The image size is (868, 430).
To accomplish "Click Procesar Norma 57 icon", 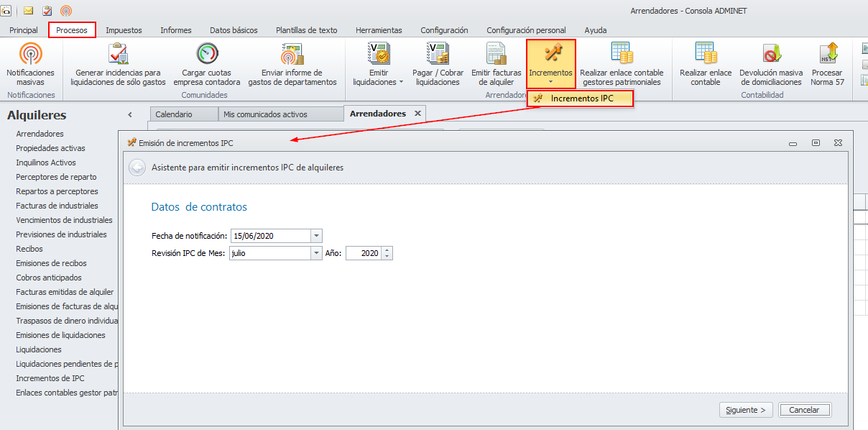I will click(x=828, y=53).
